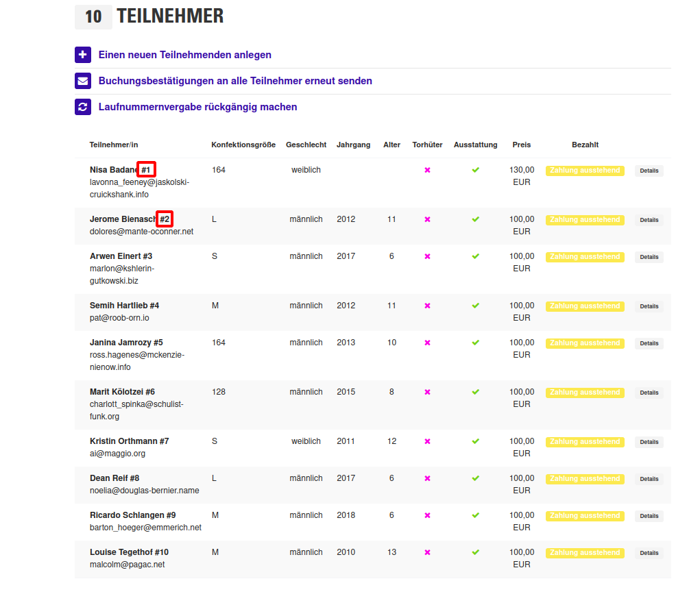The width and height of the screenshot is (700, 605).
Task: Click Ausstattung checkmark for Nisa Badane
Action: (x=475, y=170)
